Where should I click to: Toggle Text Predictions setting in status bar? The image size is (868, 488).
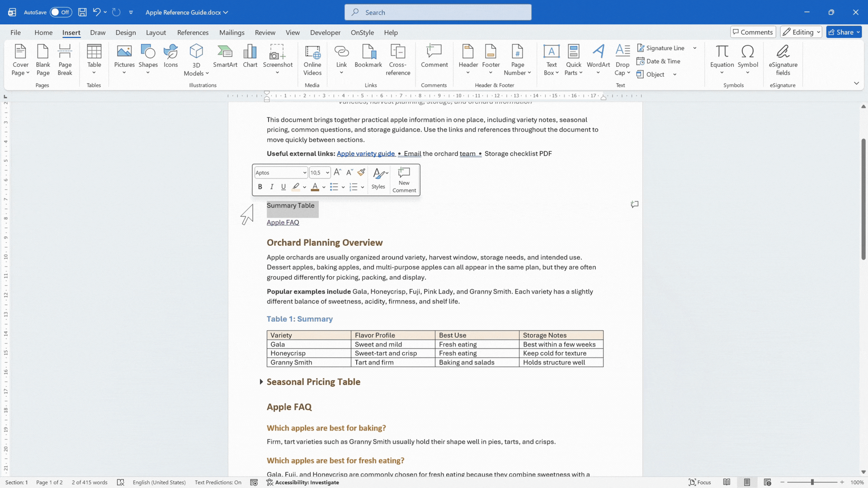pos(218,482)
